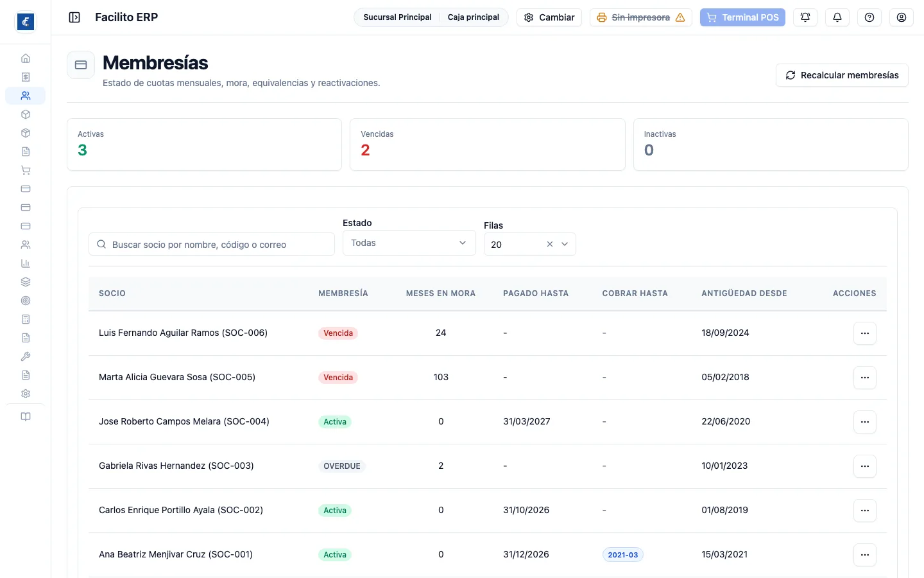Click the PAGADO HASTA column header
Image resolution: width=924 pixels, height=578 pixels.
pyautogui.click(x=536, y=293)
